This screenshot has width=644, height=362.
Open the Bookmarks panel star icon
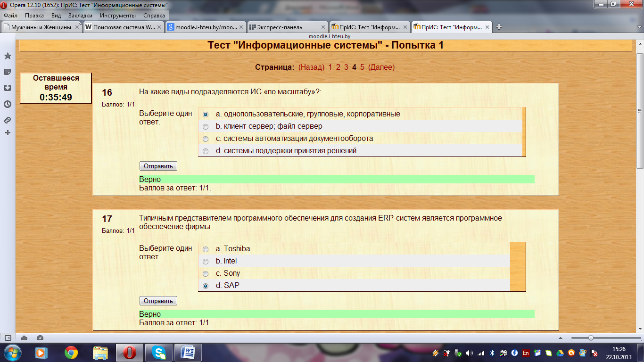tap(8, 56)
